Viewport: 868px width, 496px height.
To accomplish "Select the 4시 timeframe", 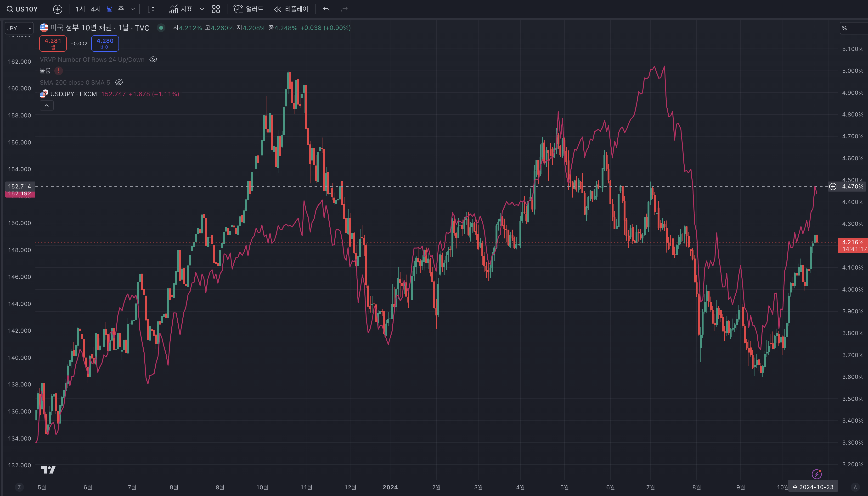I will pyautogui.click(x=96, y=9).
